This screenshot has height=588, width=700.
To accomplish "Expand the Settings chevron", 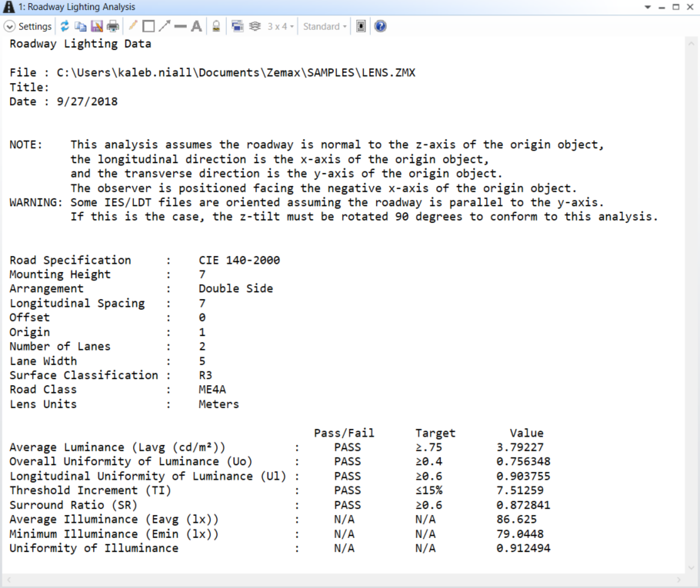I will coord(9,27).
